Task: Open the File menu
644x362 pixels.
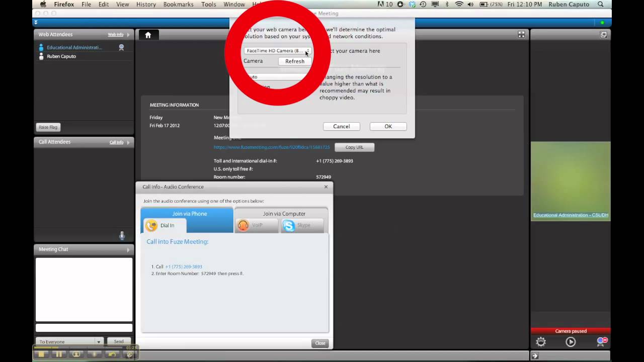Action: (x=86, y=5)
